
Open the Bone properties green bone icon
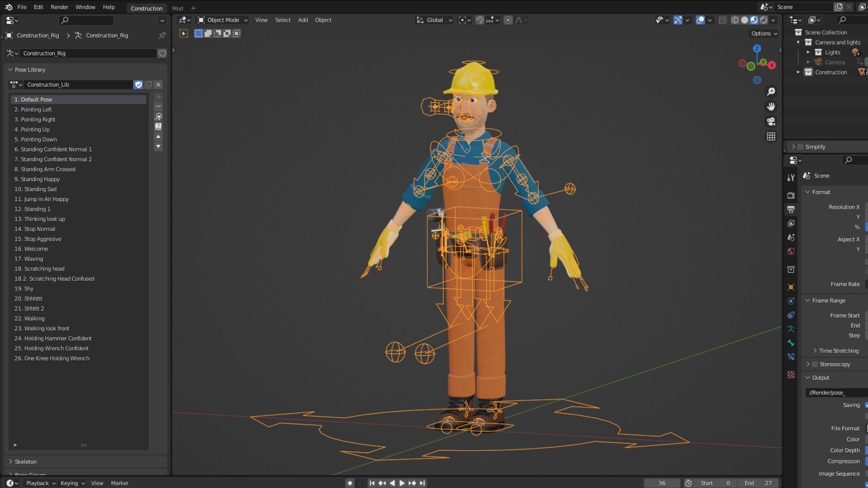click(x=791, y=343)
